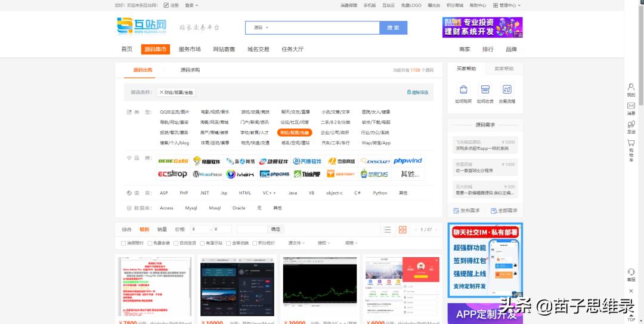Expand the 源文件 filter dropdown
Screen dimensions: 644x324
tap(296, 243)
